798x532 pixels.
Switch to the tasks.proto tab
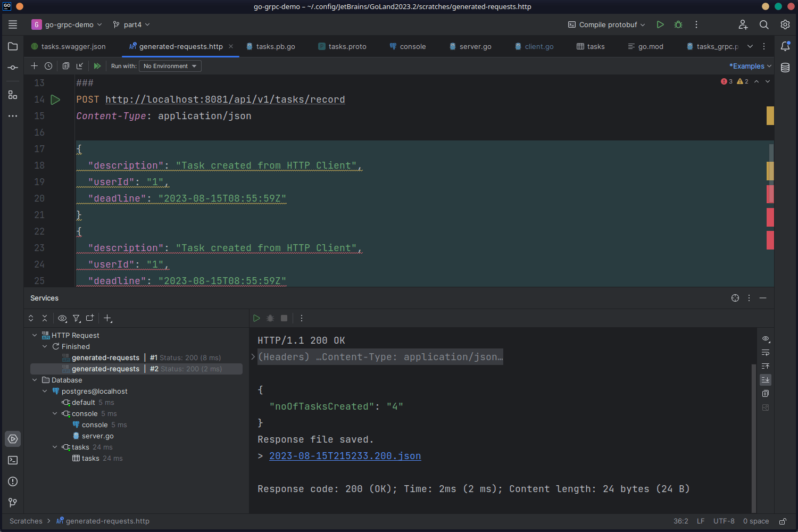tap(347, 46)
